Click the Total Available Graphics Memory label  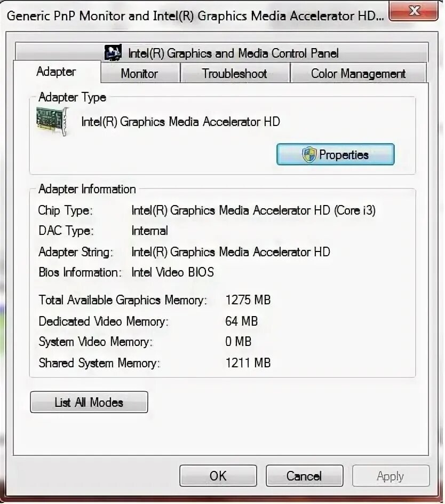pyautogui.click(x=123, y=300)
